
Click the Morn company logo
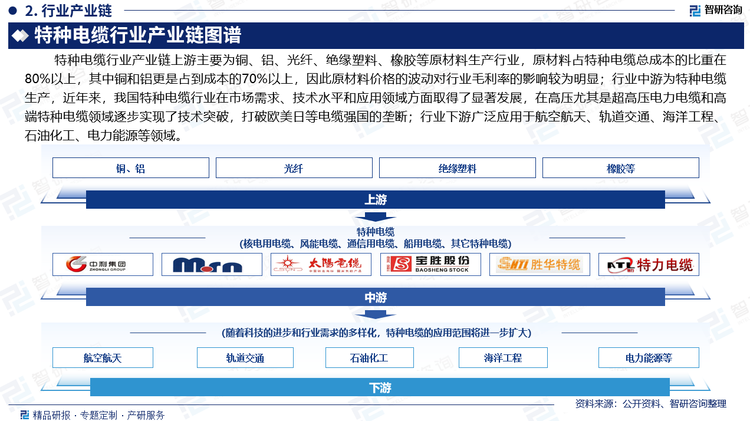211,265
